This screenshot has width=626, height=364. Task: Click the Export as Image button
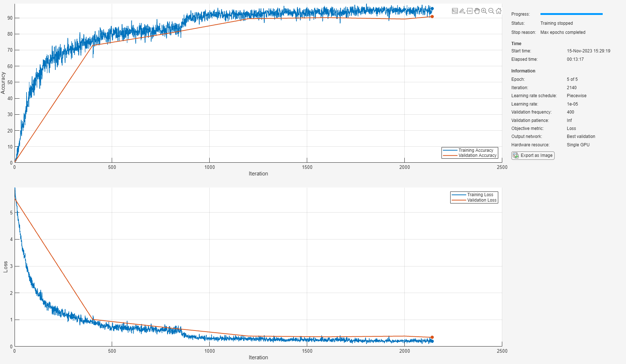click(x=533, y=155)
